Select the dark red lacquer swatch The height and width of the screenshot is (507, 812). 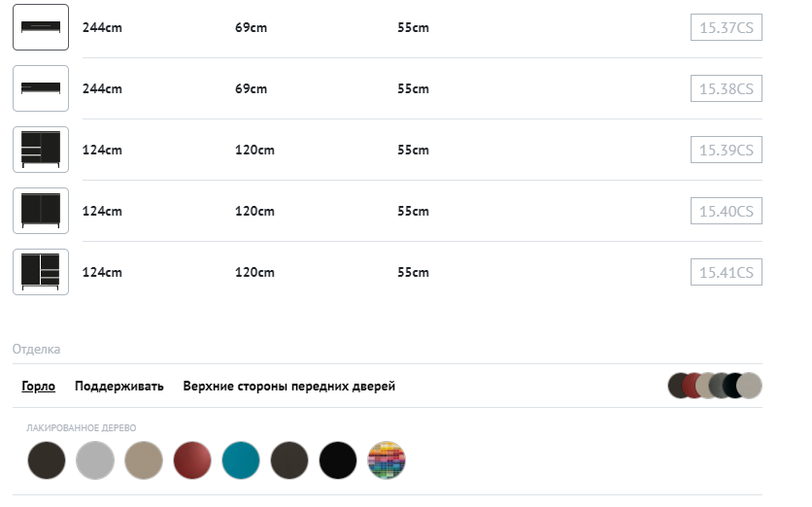(192, 459)
